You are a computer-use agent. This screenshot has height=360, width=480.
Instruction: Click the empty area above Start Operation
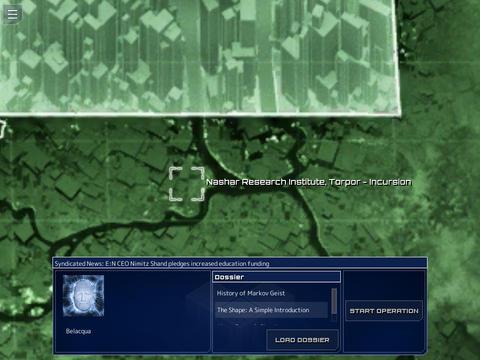(384, 285)
